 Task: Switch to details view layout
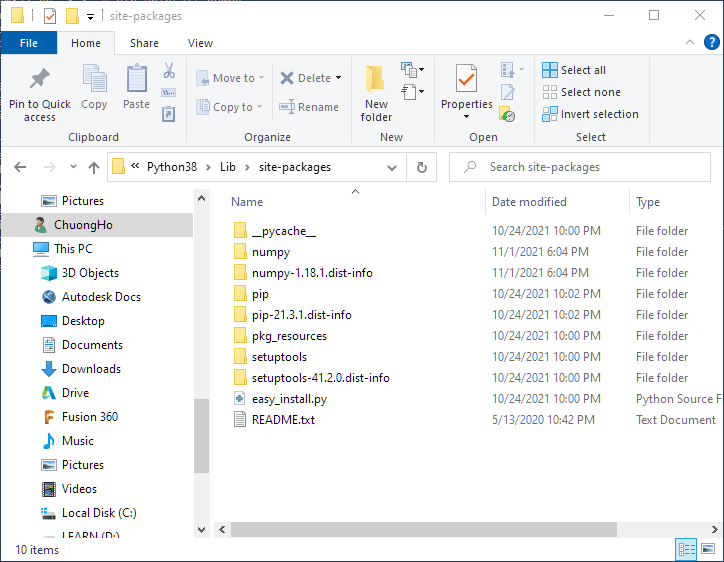coord(687,549)
